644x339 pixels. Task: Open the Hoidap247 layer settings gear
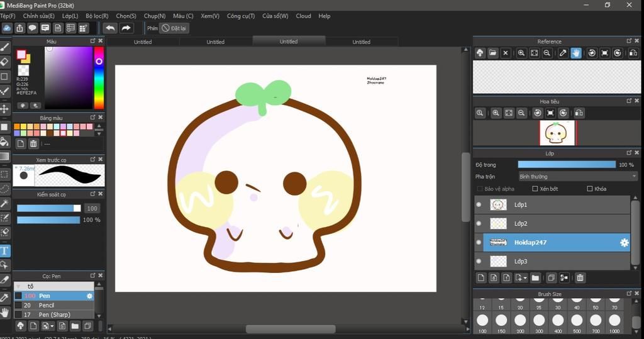coord(624,242)
